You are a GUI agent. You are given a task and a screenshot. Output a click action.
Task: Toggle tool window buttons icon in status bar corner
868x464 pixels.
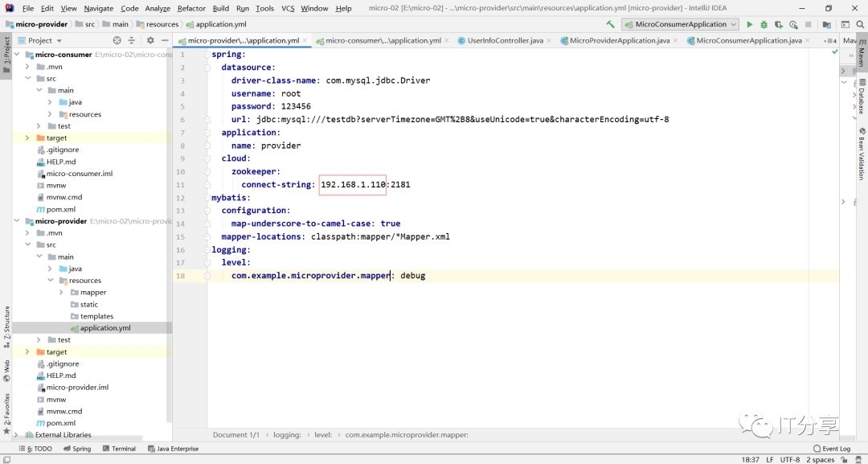[x=5, y=459]
